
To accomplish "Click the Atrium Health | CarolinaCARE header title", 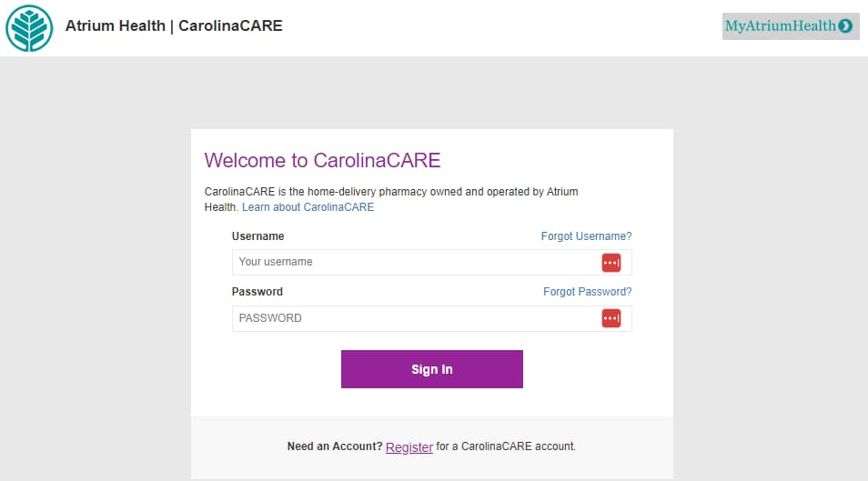I will 174,26.
